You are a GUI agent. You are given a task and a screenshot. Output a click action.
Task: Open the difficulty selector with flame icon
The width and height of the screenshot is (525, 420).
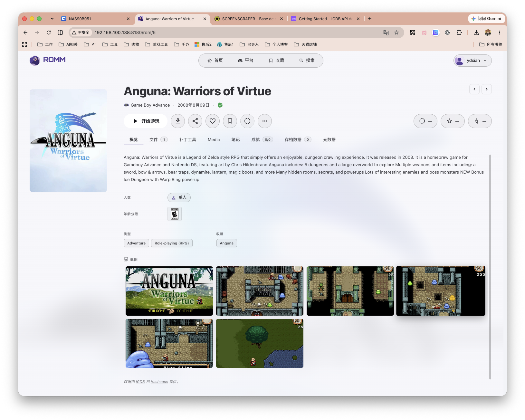coord(480,121)
